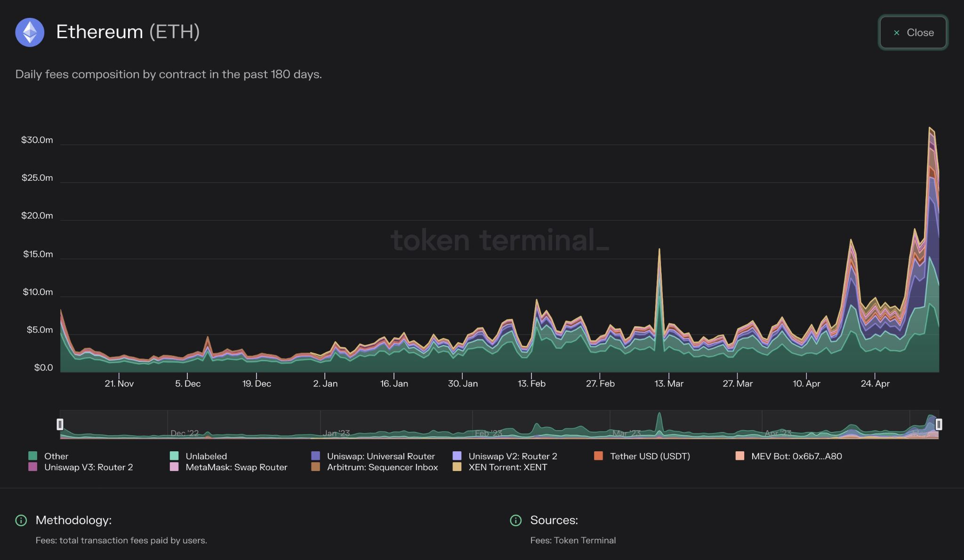Click the info icon next to Methodology
This screenshot has height=560, width=964.
point(20,520)
